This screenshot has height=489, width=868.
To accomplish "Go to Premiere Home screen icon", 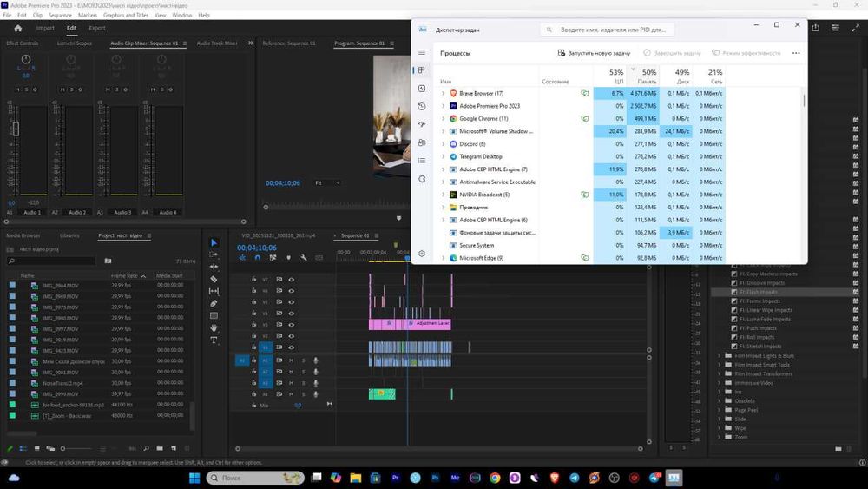I will click(17, 28).
